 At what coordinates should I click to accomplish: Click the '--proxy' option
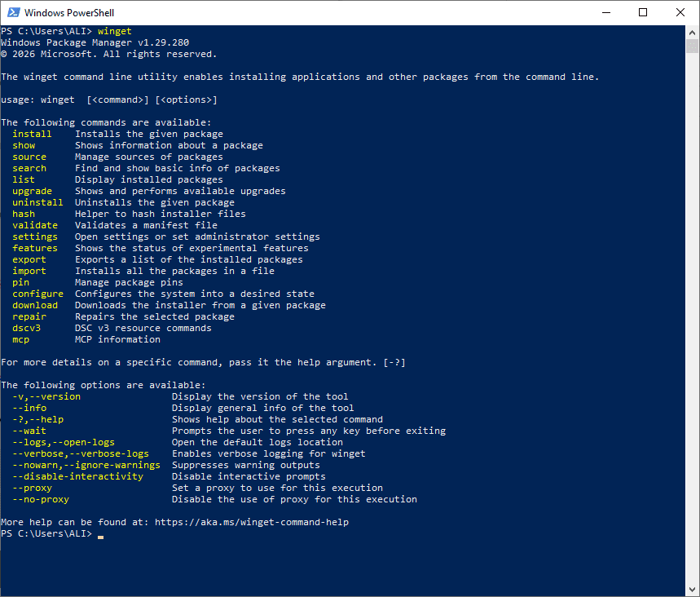32,488
